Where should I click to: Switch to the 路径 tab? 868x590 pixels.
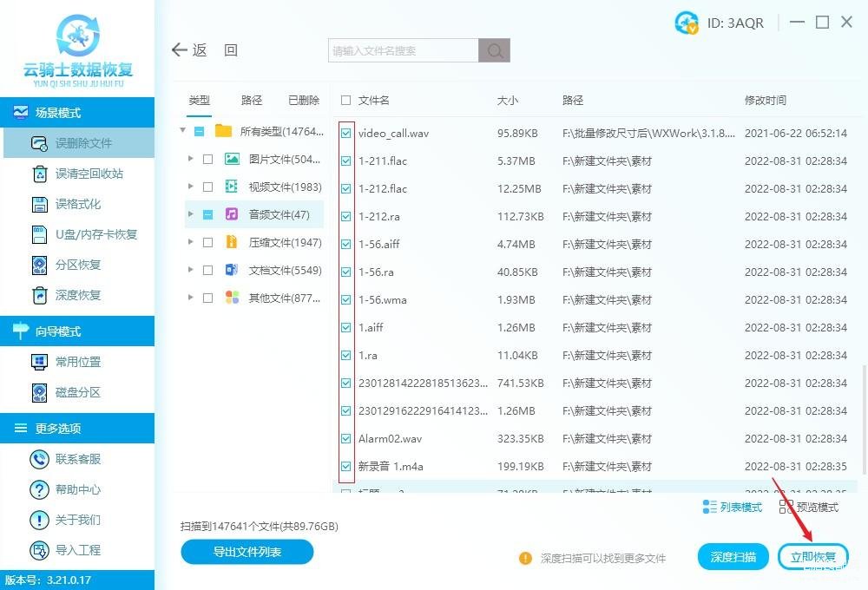click(252, 101)
